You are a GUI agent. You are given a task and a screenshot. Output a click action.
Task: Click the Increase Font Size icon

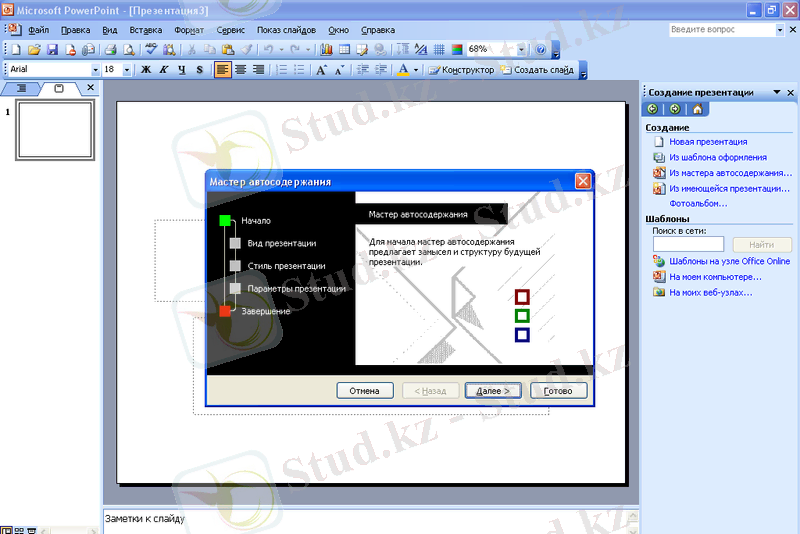pyautogui.click(x=321, y=70)
